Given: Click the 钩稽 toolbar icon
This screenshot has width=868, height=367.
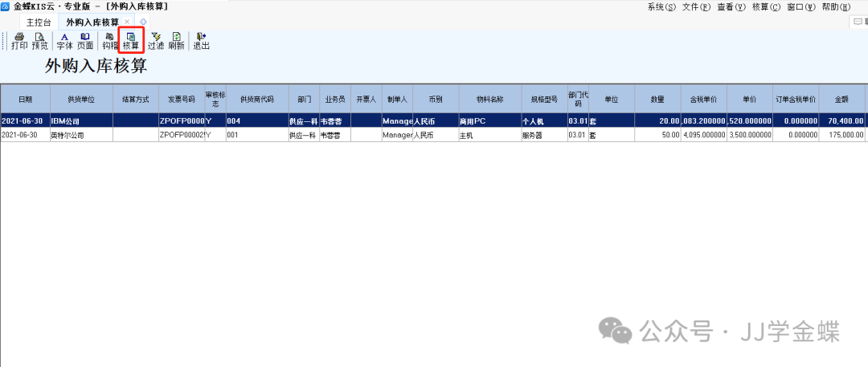Looking at the screenshot, I should tap(109, 40).
